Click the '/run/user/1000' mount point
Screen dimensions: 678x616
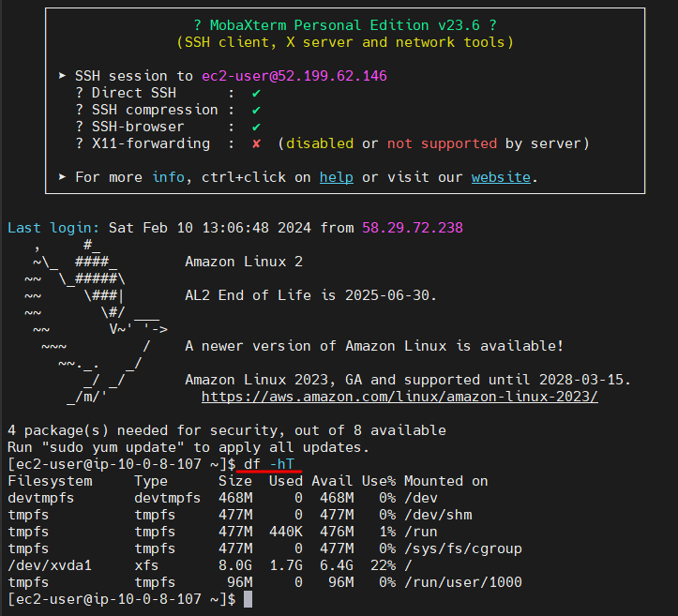click(462, 582)
